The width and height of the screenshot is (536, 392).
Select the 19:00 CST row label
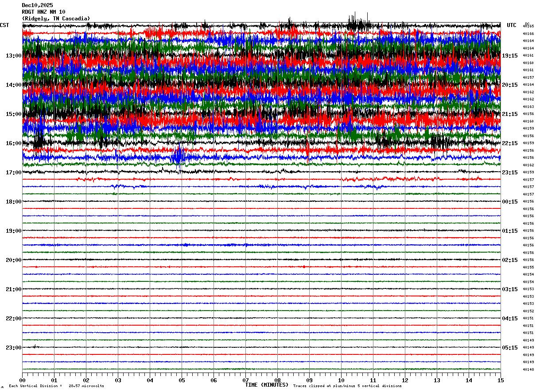pyautogui.click(x=13, y=231)
